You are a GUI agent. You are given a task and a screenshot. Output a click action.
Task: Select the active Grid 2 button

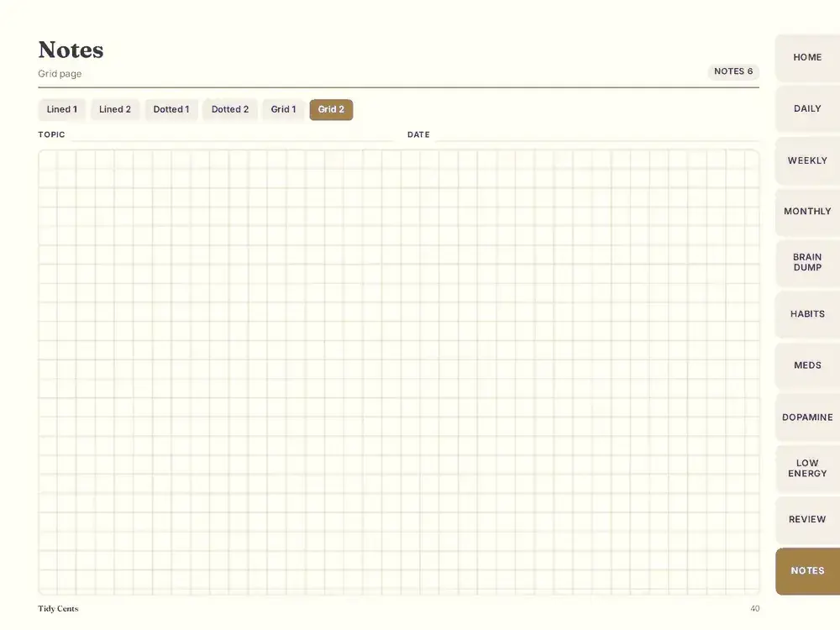(331, 109)
